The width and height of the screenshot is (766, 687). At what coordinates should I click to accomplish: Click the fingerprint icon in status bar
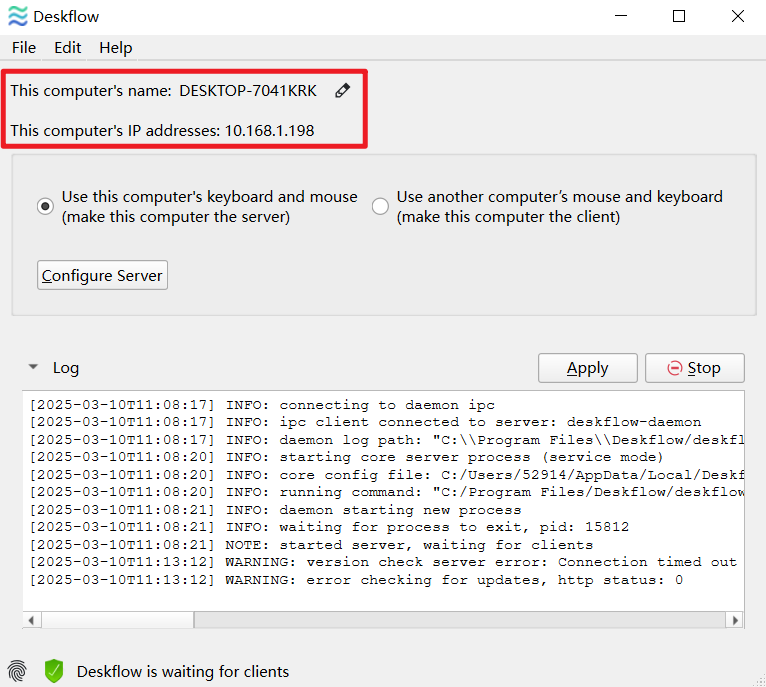(17, 671)
